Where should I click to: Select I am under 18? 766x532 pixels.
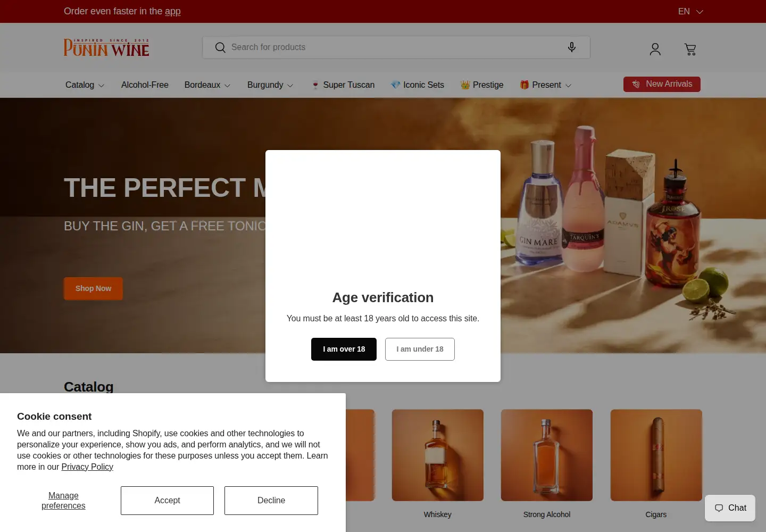coord(420,349)
